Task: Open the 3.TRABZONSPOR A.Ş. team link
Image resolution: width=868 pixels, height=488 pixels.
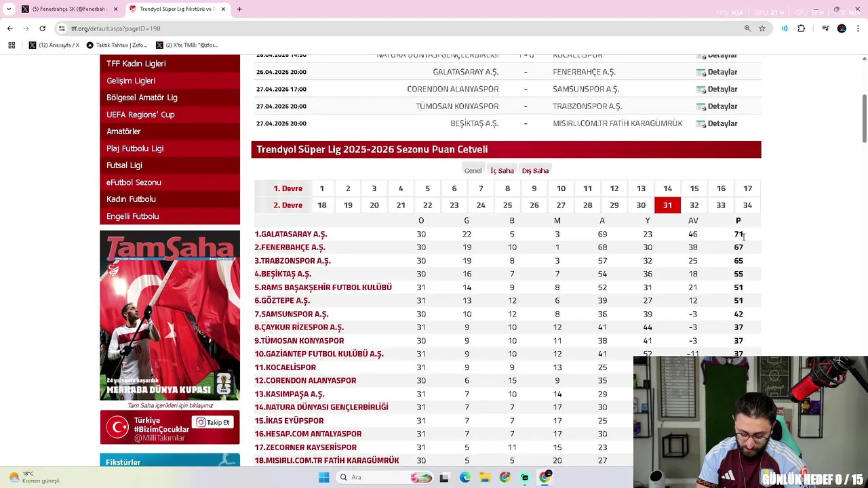Action: 292,261
